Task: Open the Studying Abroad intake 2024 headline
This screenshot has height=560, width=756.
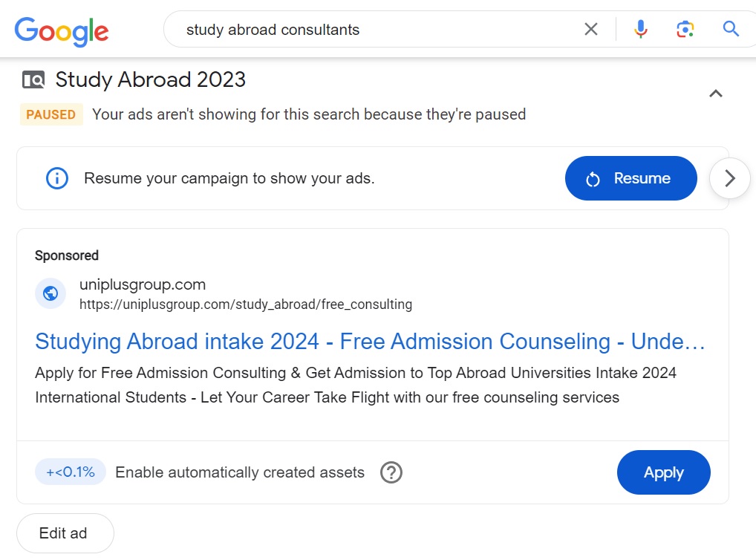Action: point(370,342)
